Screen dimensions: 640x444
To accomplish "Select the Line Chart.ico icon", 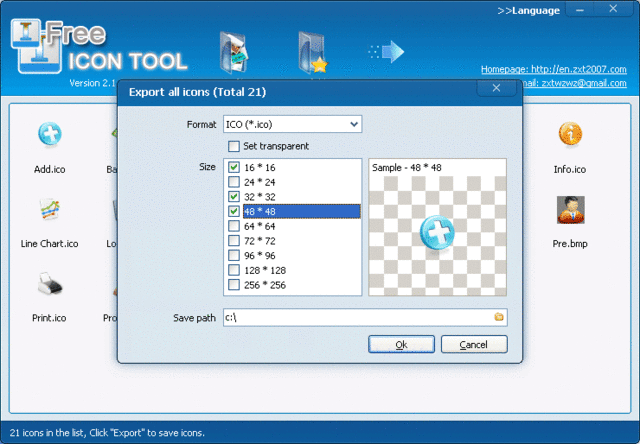I will 50,209.
